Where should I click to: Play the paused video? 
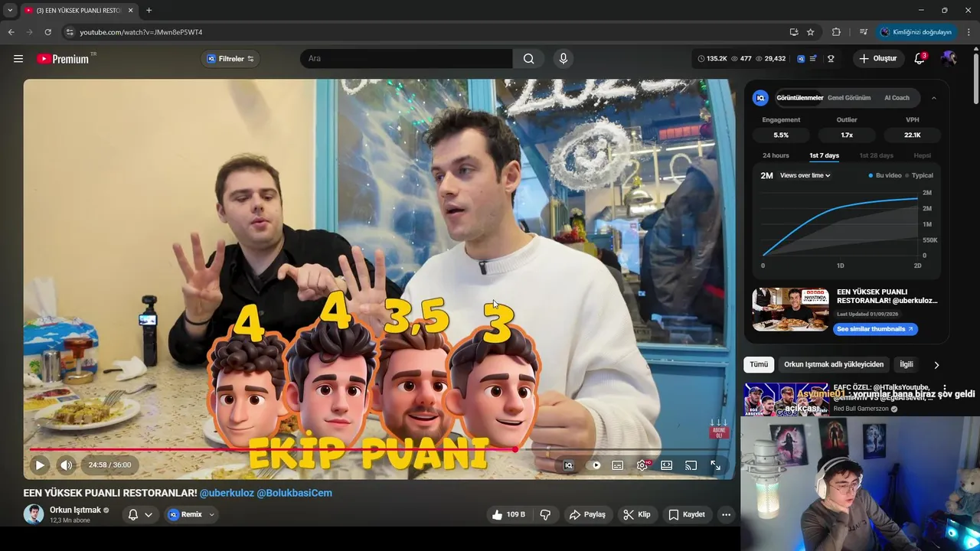pos(40,465)
